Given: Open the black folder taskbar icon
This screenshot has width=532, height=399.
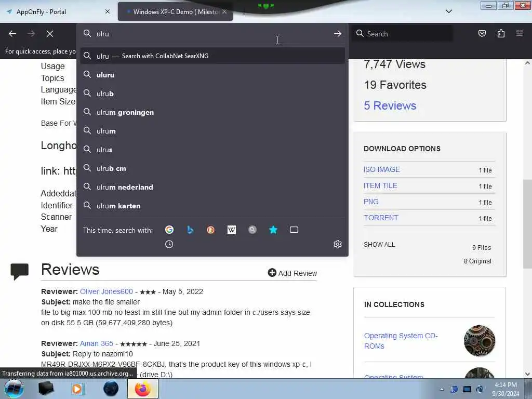Looking at the screenshot, I should (46, 389).
